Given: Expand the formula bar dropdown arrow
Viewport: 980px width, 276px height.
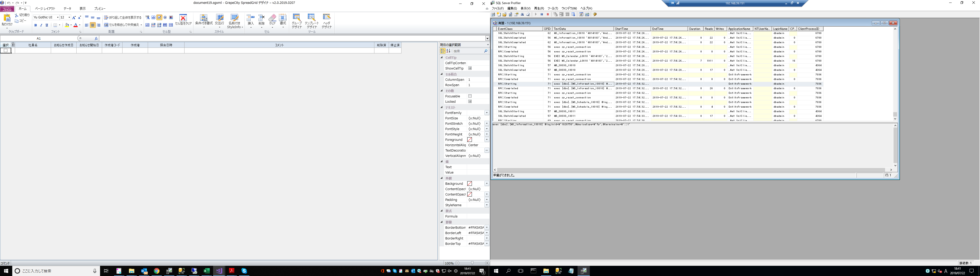Looking at the screenshot, I should click(x=487, y=39).
